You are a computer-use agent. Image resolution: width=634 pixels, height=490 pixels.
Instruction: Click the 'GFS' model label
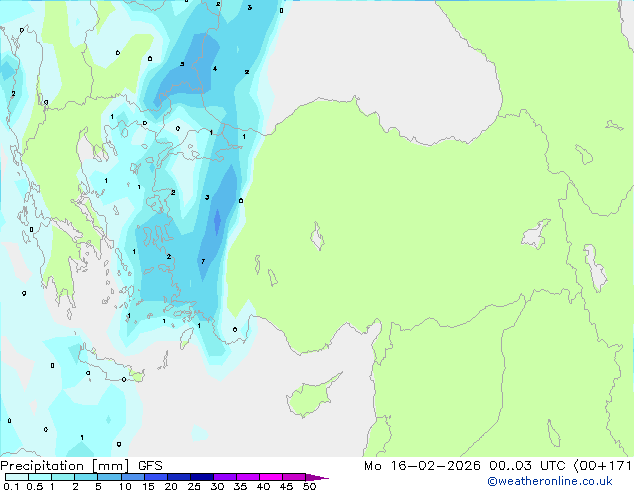pyautogui.click(x=150, y=466)
